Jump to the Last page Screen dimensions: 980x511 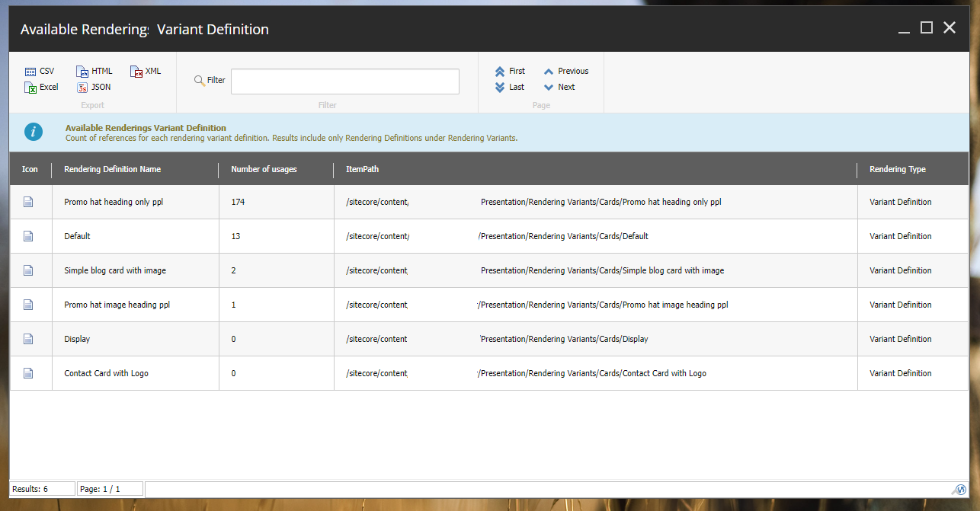[x=510, y=87]
